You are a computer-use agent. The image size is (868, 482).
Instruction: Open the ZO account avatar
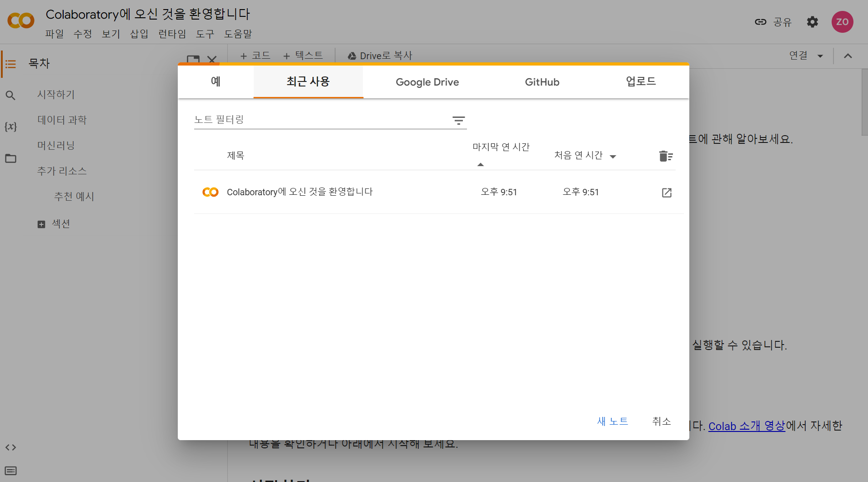tap(842, 22)
